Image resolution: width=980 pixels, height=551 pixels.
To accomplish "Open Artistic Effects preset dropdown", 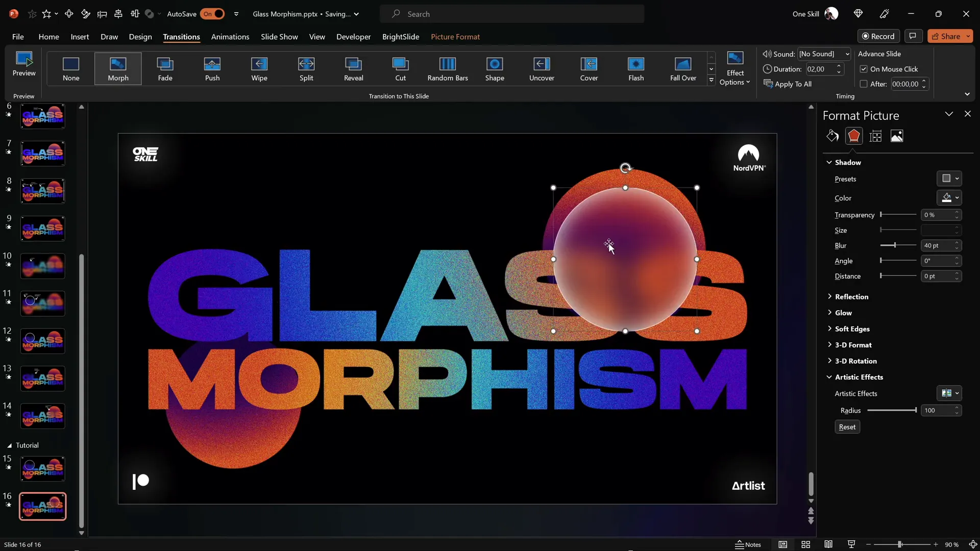I will click(x=949, y=393).
